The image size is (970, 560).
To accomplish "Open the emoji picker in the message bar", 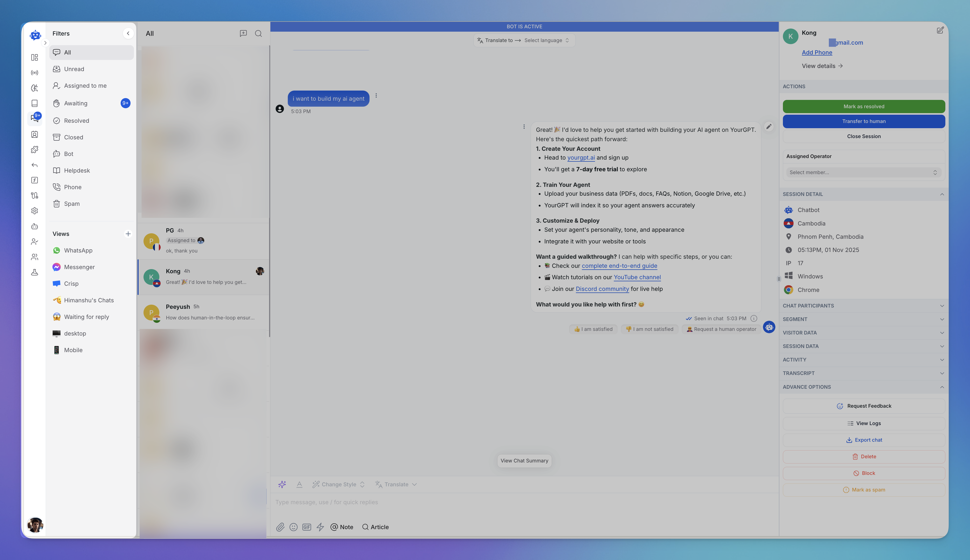I will [293, 527].
